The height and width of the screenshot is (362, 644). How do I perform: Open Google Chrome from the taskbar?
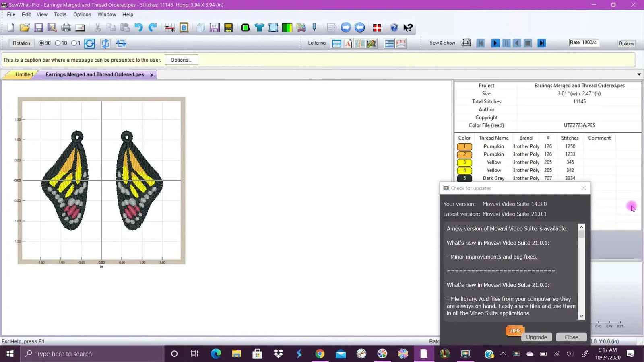point(320,354)
